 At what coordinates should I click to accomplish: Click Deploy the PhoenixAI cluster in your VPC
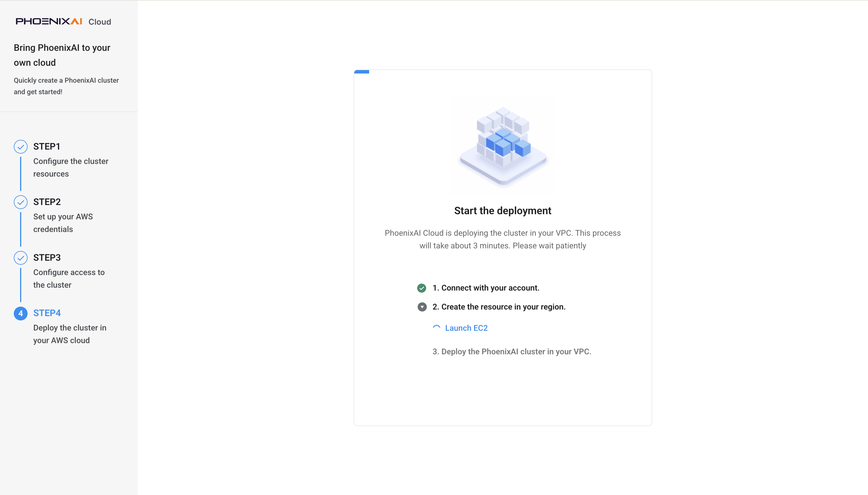[x=512, y=351]
